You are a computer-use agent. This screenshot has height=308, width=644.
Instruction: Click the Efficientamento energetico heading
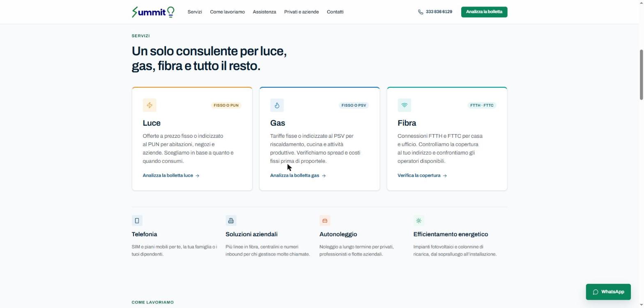[x=451, y=234]
